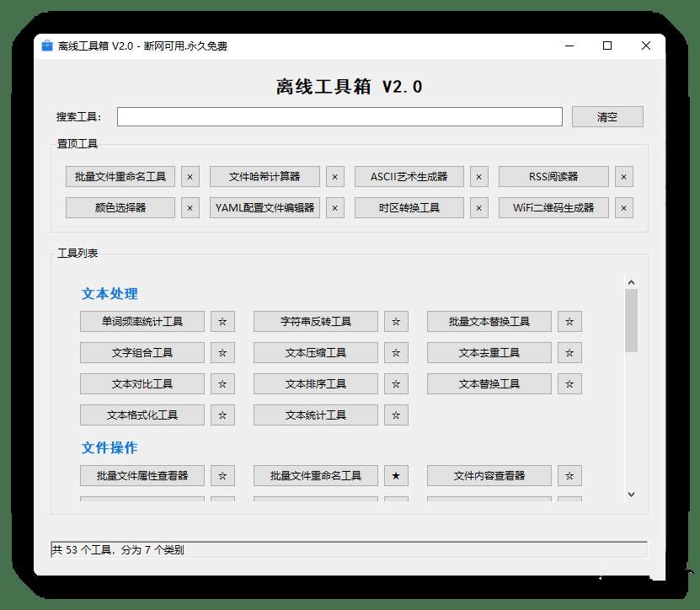The image size is (700, 610).
Task: Star the 批量文件属性查看器 tool
Action: pos(222,475)
